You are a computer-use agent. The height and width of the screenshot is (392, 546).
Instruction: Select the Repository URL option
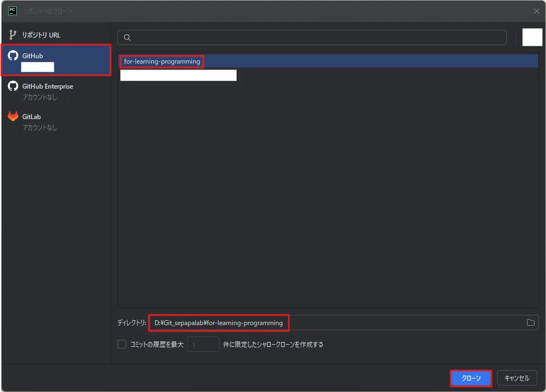(x=55, y=35)
